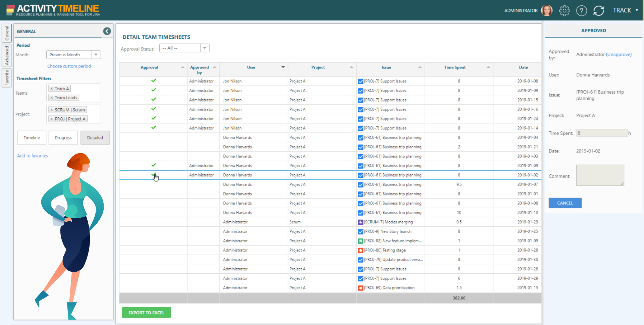Sort by Issue column arrow
The height and width of the screenshot is (325, 644).
coord(420,67)
